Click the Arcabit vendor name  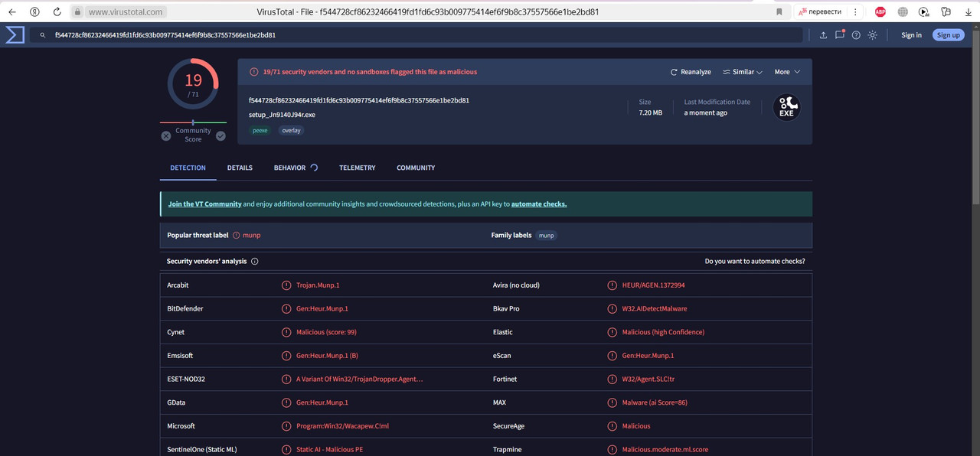point(178,285)
